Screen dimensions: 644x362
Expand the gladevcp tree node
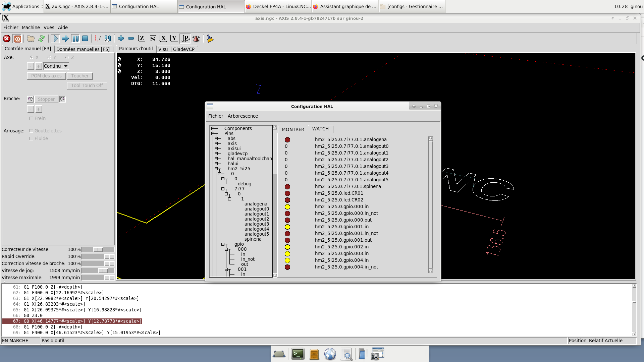pyautogui.click(x=216, y=154)
